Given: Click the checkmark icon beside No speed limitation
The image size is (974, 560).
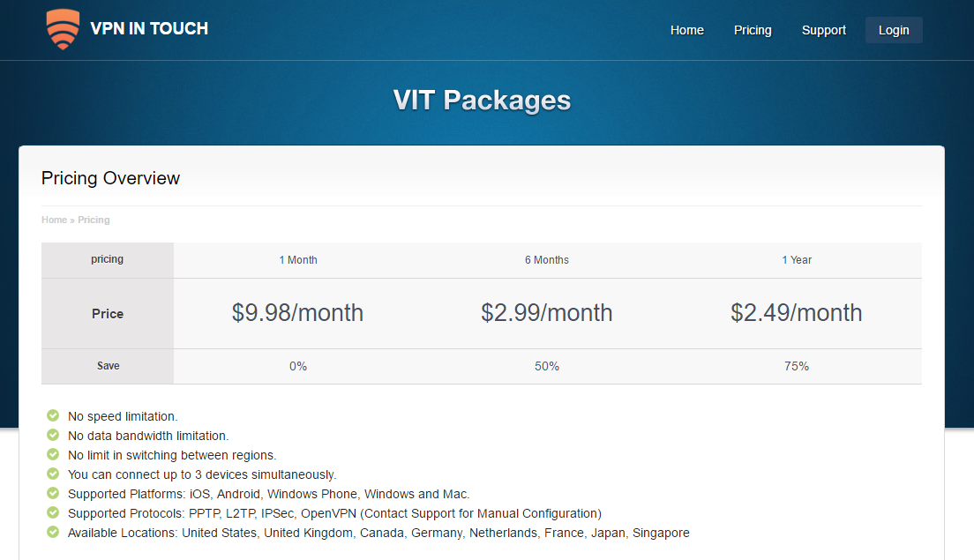Looking at the screenshot, I should coord(53,415).
